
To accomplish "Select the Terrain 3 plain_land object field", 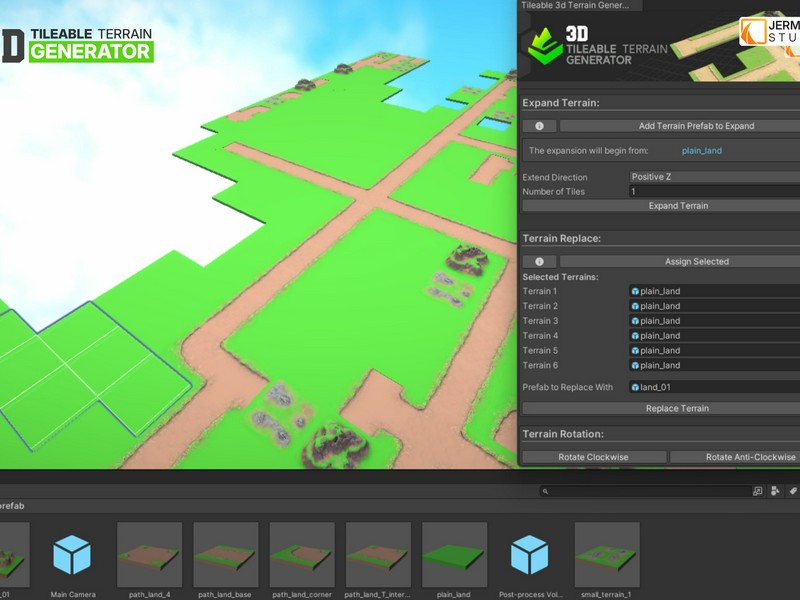I will click(714, 321).
